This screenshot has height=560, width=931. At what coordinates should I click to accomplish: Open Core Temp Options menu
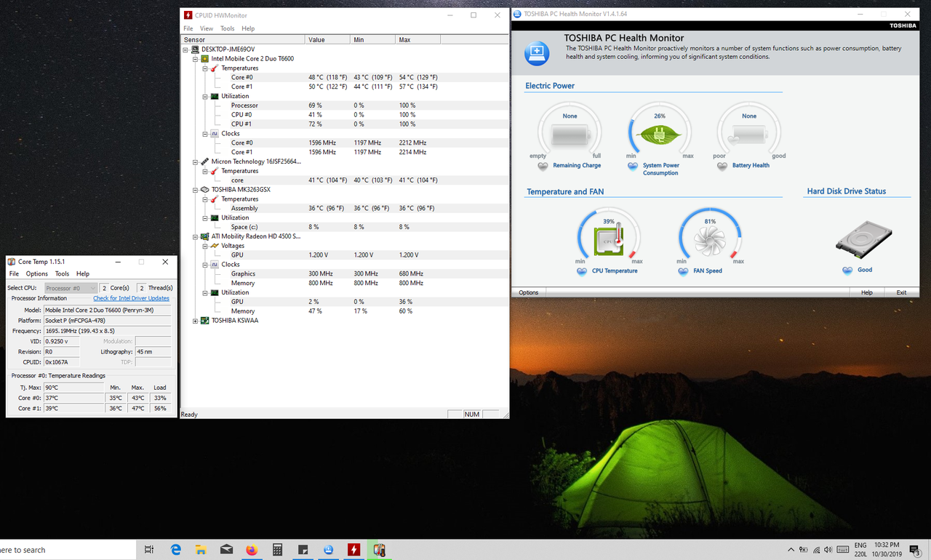coord(37,273)
